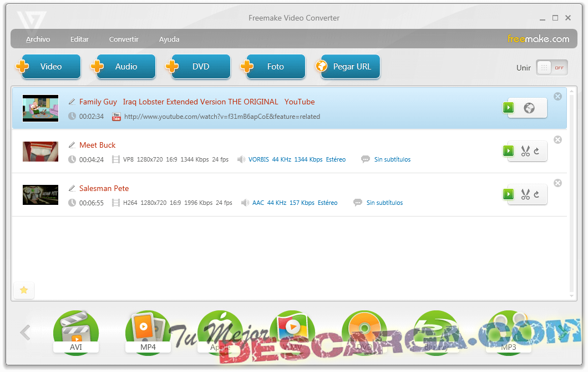Click the globe icon on the Family Guy row

pos(529,108)
